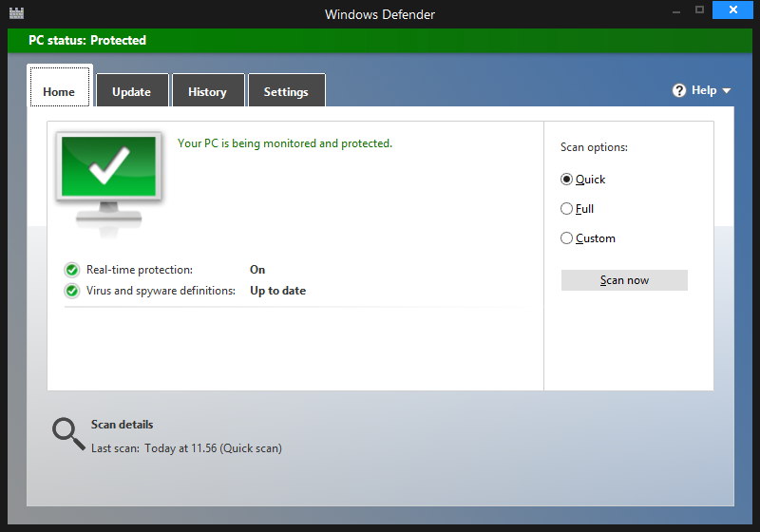
Task: Click the Scan details magnifying glass icon
Action: pyautogui.click(x=68, y=434)
